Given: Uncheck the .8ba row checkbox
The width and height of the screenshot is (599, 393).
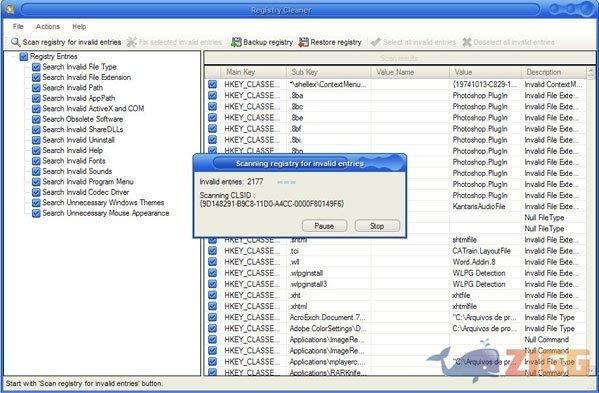Looking at the screenshot, I should tap(212, 95).
